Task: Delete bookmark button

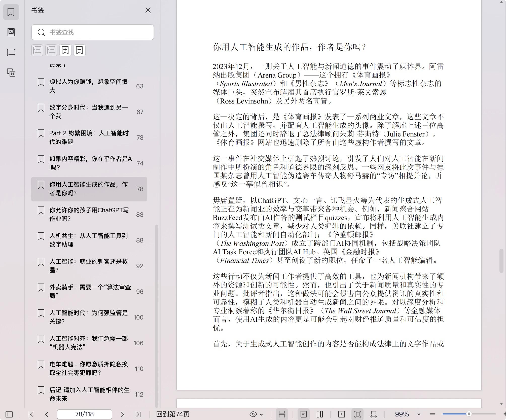Action: pos(80,50)
